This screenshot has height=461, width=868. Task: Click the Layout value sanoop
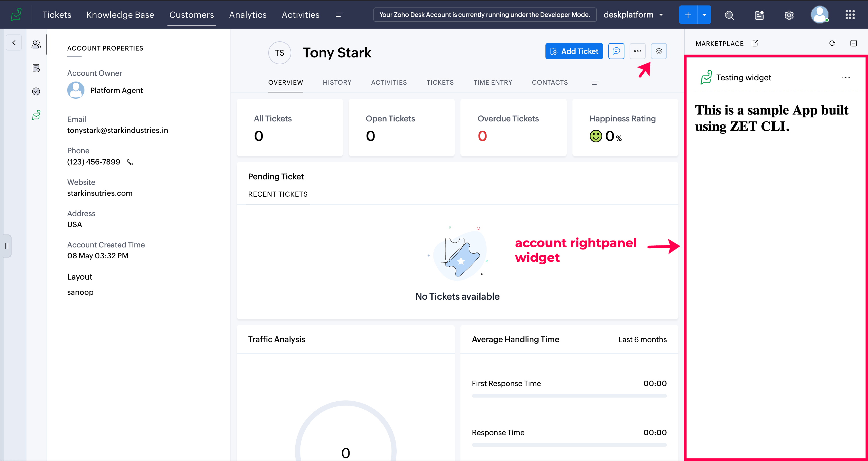click(x=80, y=292)
